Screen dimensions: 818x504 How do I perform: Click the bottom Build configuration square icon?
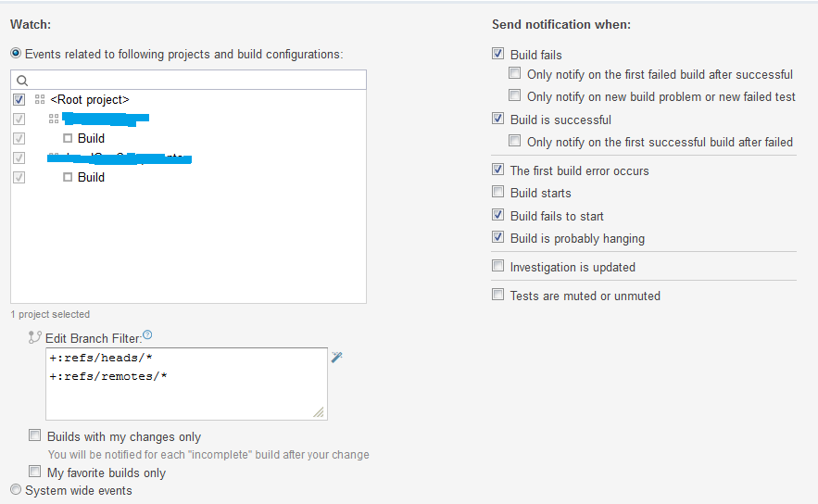[x=68, y=177]
